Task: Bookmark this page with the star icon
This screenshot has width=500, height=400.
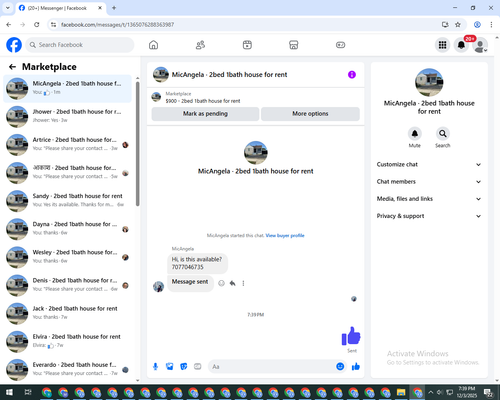Action: click(458, 25)
